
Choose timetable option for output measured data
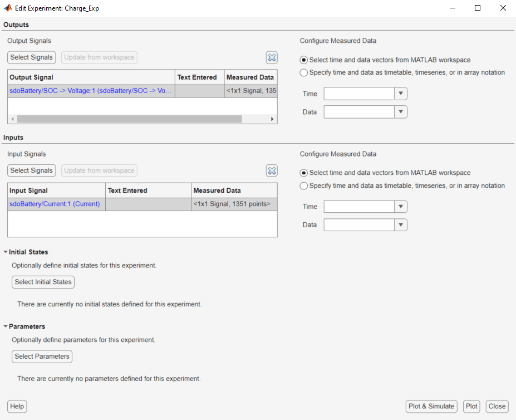[303, 72]
